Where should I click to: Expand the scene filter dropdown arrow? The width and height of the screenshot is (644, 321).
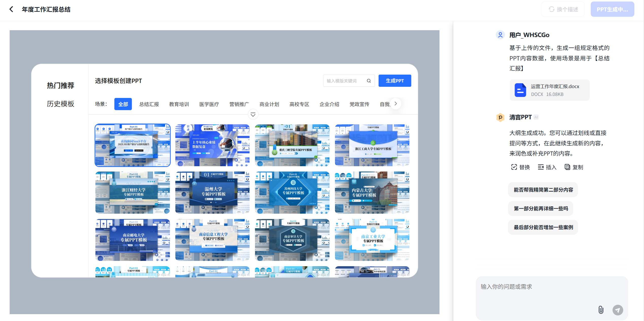[x=253, y=115]
